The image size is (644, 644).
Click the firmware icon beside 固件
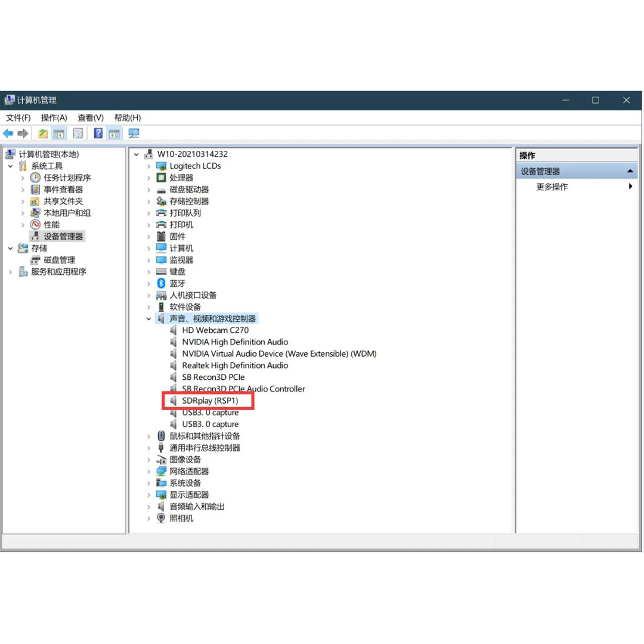tap(162, 237)
